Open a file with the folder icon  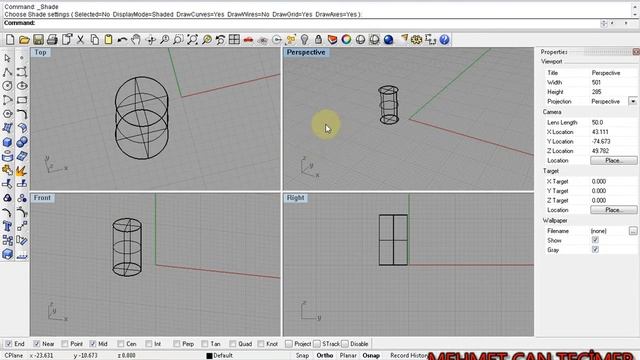[24, 40]
